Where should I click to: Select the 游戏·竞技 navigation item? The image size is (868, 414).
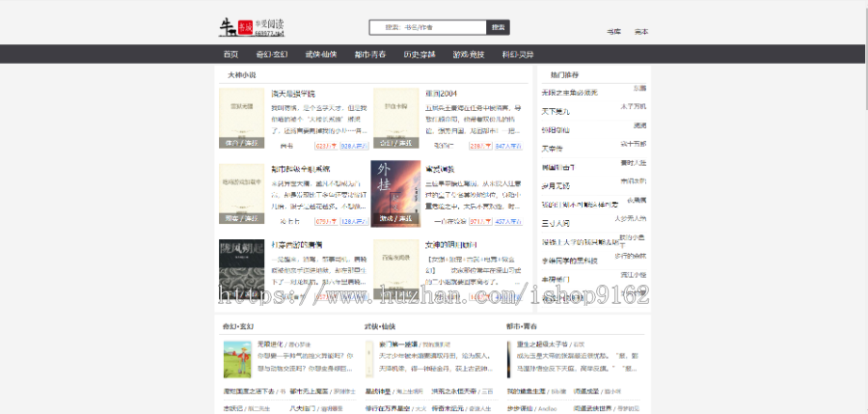[x=472, y=54]
